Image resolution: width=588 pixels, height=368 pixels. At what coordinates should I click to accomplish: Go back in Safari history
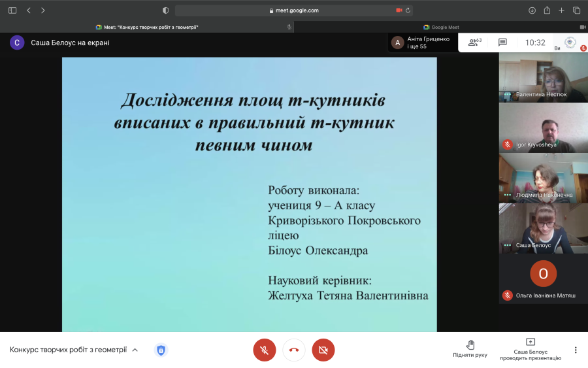[x=29, y=10]
